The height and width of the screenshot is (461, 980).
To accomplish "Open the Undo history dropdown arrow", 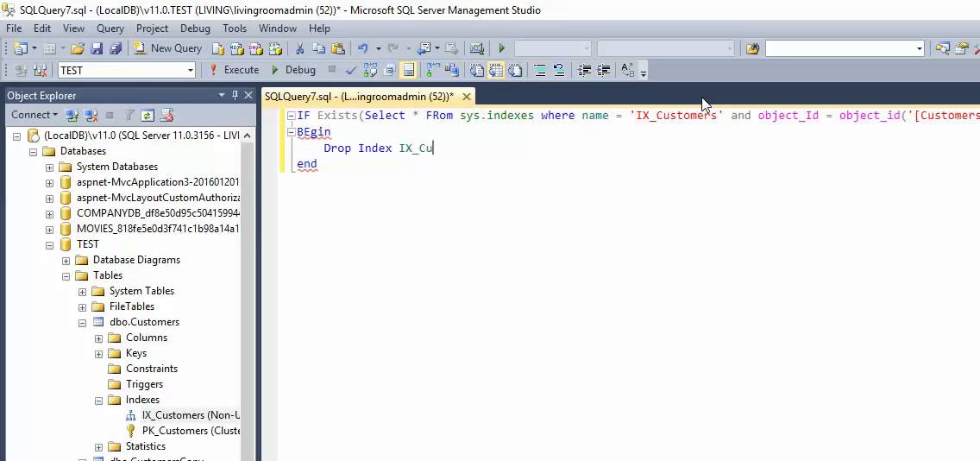I will pyautogui.click(x=378, y=48).
